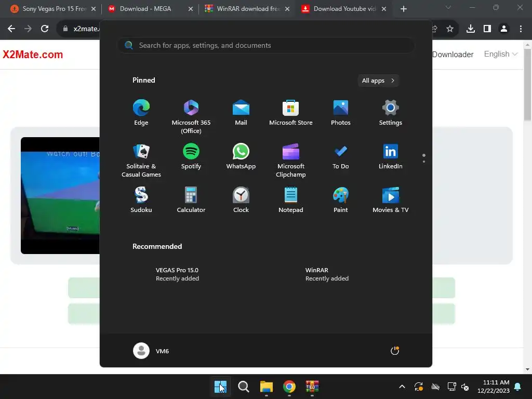Open Edge from pinned apps
The height and width of the screenshot is (399, 532).
tap(141, 113)
